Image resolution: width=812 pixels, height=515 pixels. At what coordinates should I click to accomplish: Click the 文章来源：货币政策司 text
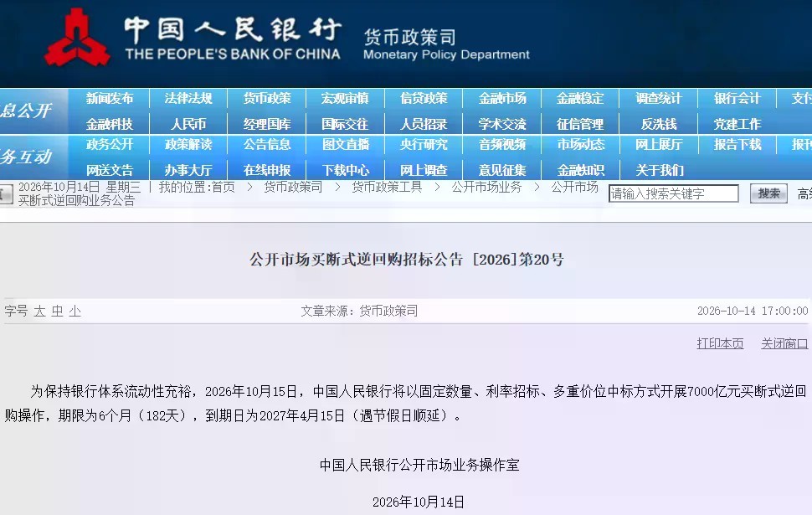coord(359,311)
